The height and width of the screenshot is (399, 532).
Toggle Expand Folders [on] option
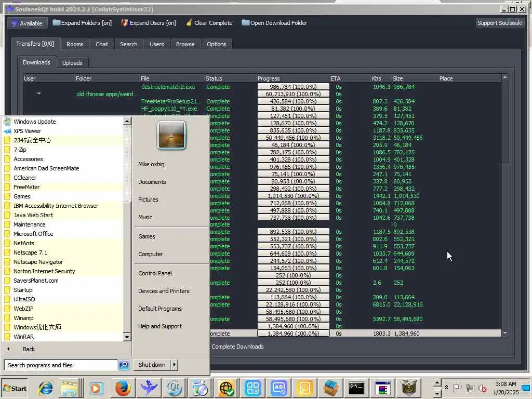(x=82, y=23)
